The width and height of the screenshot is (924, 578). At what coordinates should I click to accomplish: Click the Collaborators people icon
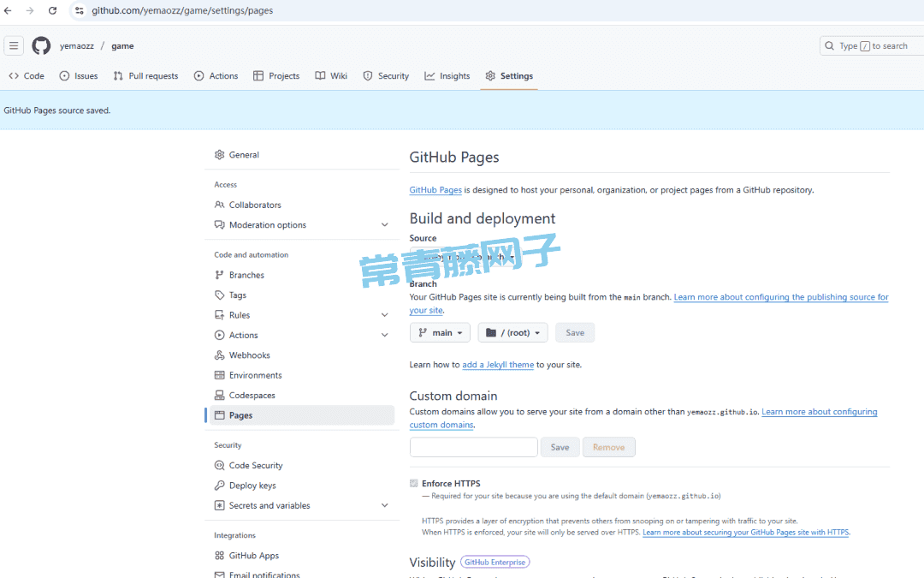[x=219, y=205]
